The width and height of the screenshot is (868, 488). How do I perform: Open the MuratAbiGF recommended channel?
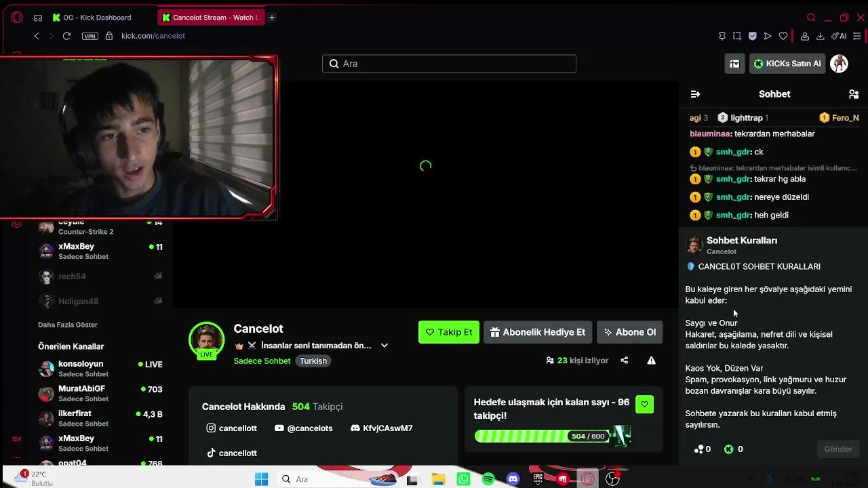click(x=100, y=394)
